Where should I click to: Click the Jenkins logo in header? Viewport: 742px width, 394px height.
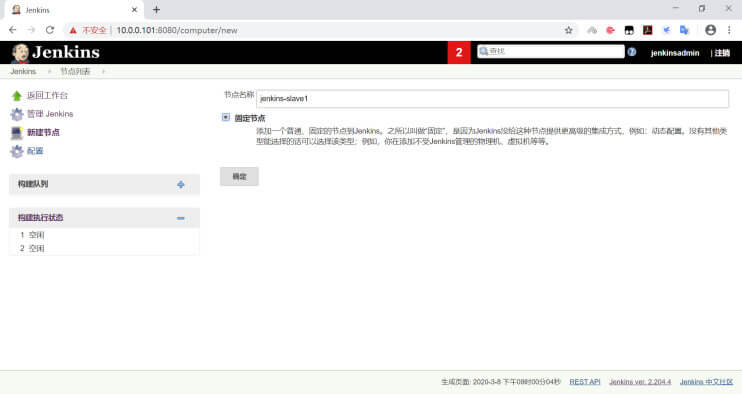[x=55, y=53]
